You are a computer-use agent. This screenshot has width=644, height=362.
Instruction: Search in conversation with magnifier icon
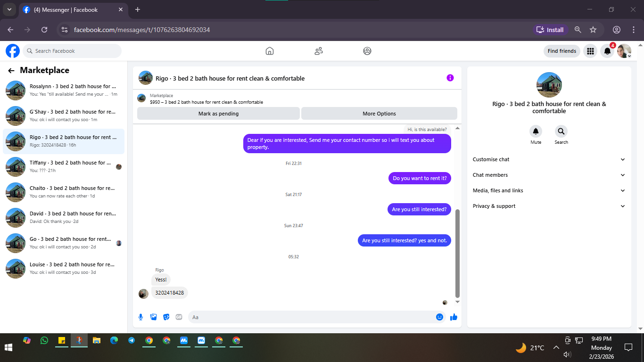pos(561,131)
